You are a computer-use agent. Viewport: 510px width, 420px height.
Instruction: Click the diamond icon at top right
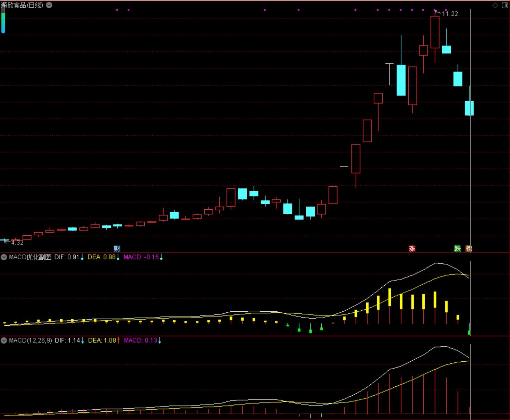[x=495, y=5]
